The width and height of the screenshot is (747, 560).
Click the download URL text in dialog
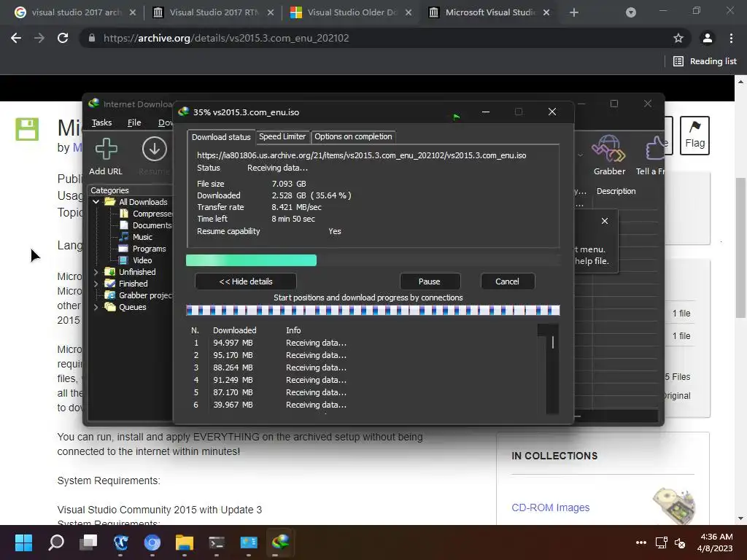(x=362, y=155)
